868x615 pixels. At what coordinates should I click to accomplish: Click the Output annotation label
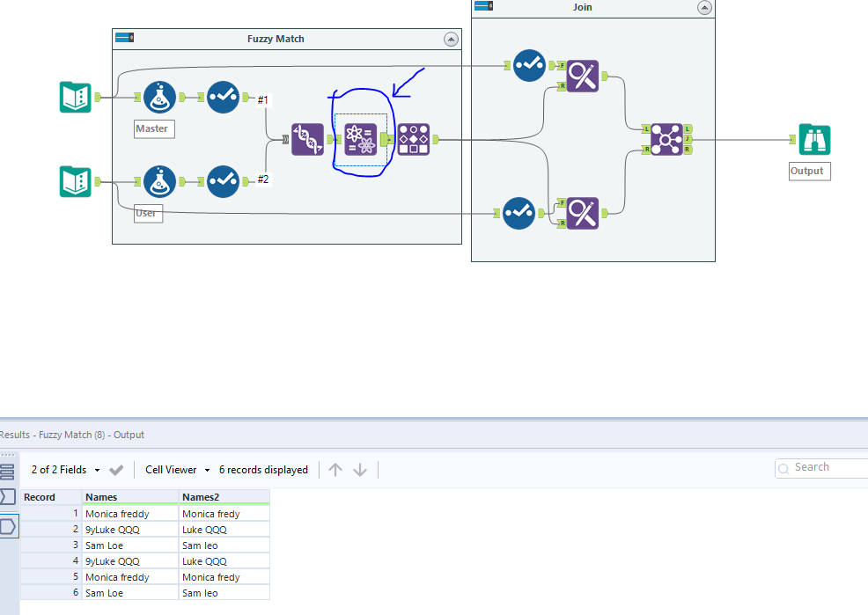(809, 171)
